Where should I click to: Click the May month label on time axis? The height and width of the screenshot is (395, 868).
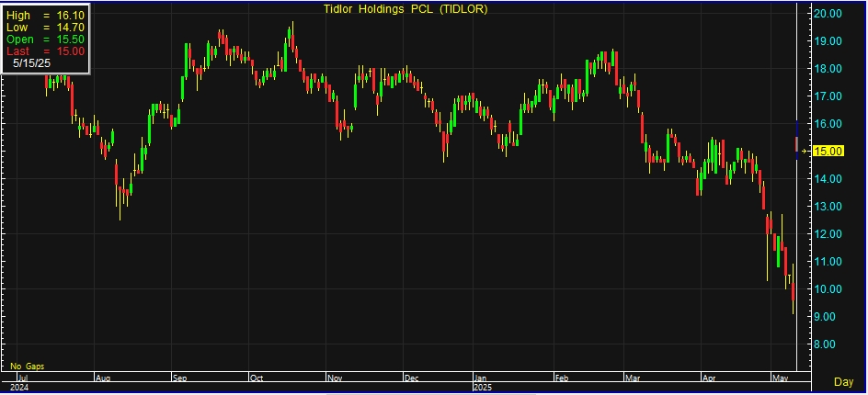pyautogui.click(x=780, y=379)
